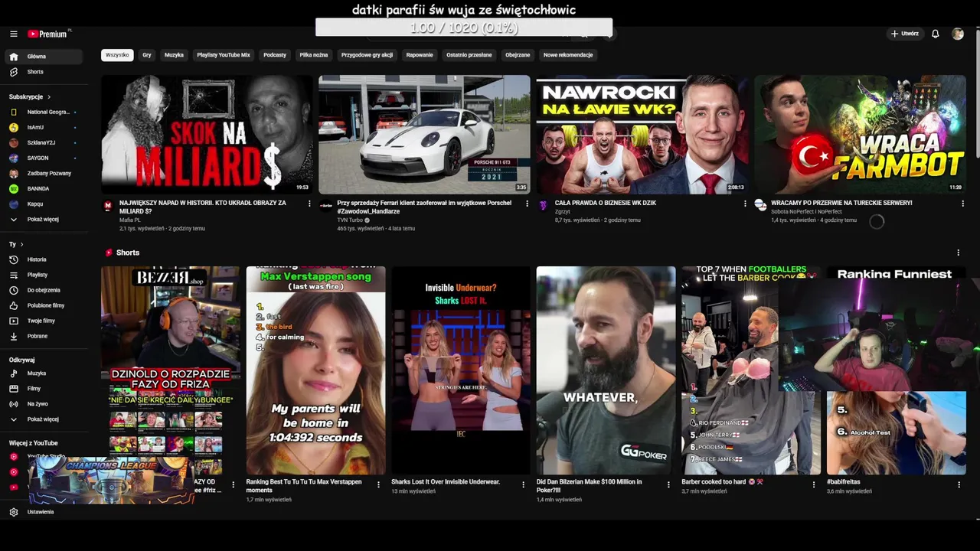Open options for Barber cooked short
The width and height of the screenshot is (980, 551).
[x=814, y=484]
